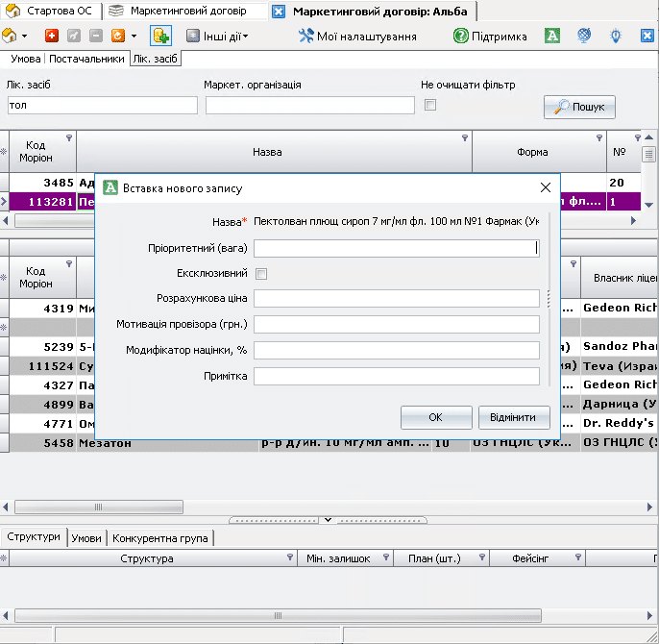Click the highlighted add-from-list toolbar icon

pyautogui.click(x=160, y=37)
